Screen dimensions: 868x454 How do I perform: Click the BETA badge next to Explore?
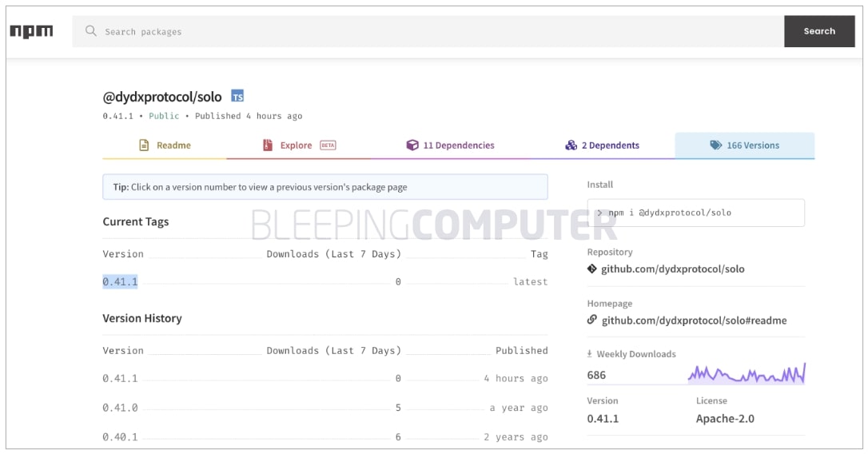[x=328, y=145]
